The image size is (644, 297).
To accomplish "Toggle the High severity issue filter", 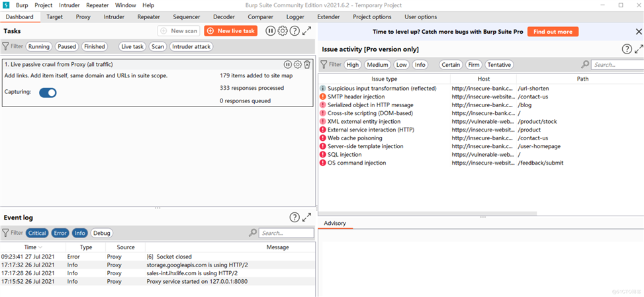I will pyautogui.click(x=352, y=64).
